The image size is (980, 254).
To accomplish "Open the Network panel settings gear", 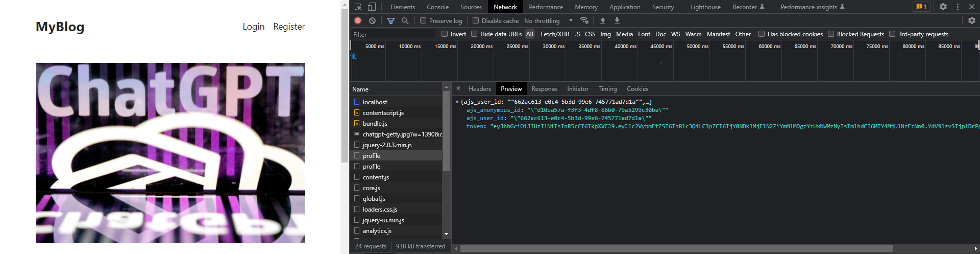I will 972,20.
